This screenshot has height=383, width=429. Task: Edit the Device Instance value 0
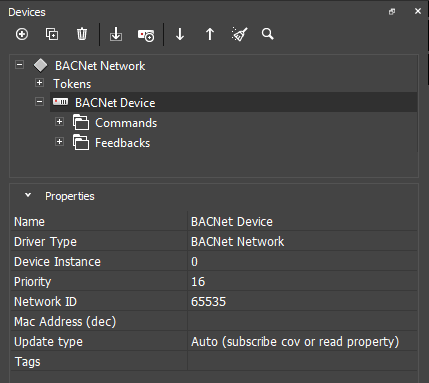[x=302, y=261]
